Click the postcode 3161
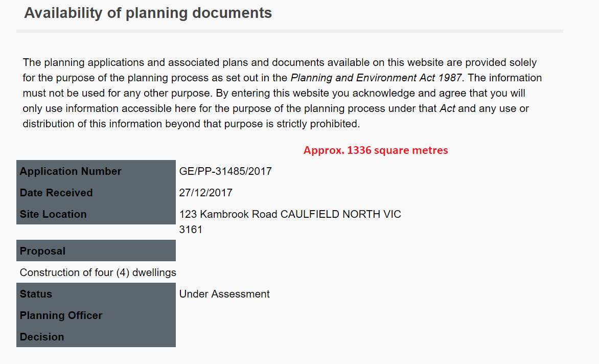The width and height of the screenshot is (599, 364). [191, 230]
